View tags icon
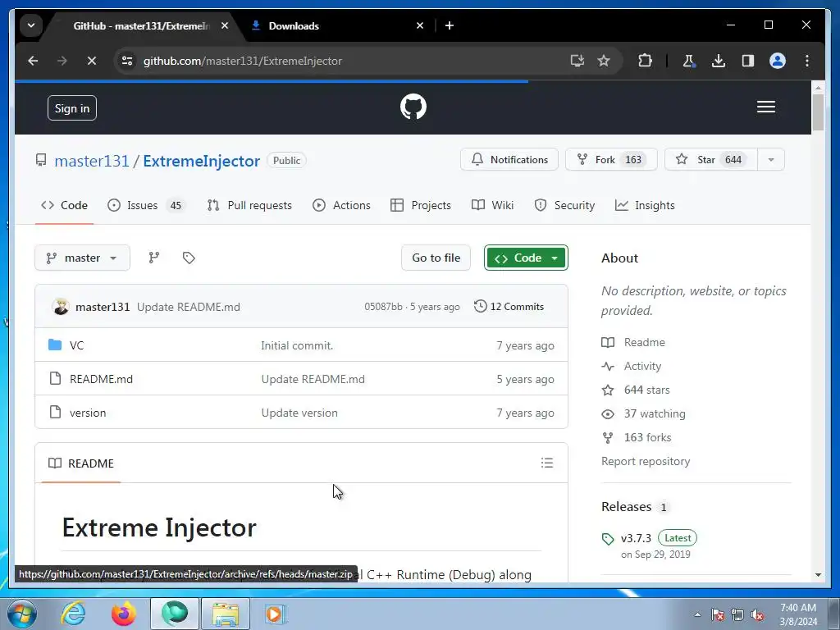 point(189,258)
